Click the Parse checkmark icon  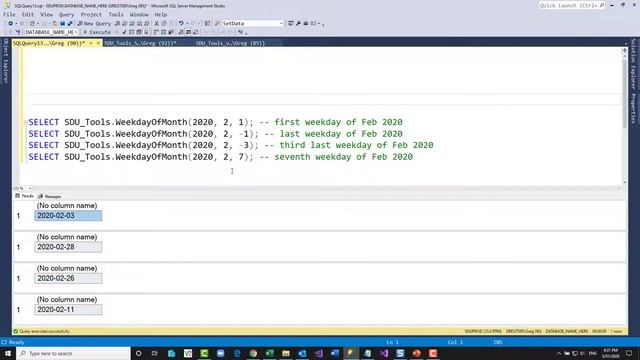point(124,32)
